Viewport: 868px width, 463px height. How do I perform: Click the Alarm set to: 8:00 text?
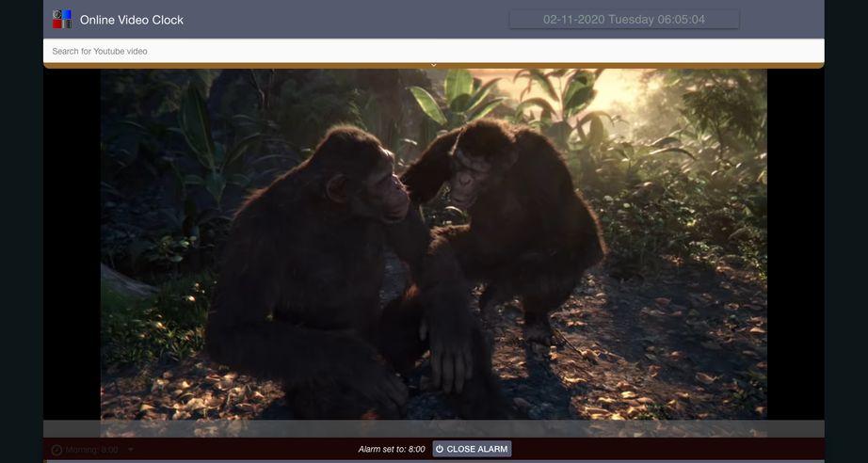coord(392,449)
